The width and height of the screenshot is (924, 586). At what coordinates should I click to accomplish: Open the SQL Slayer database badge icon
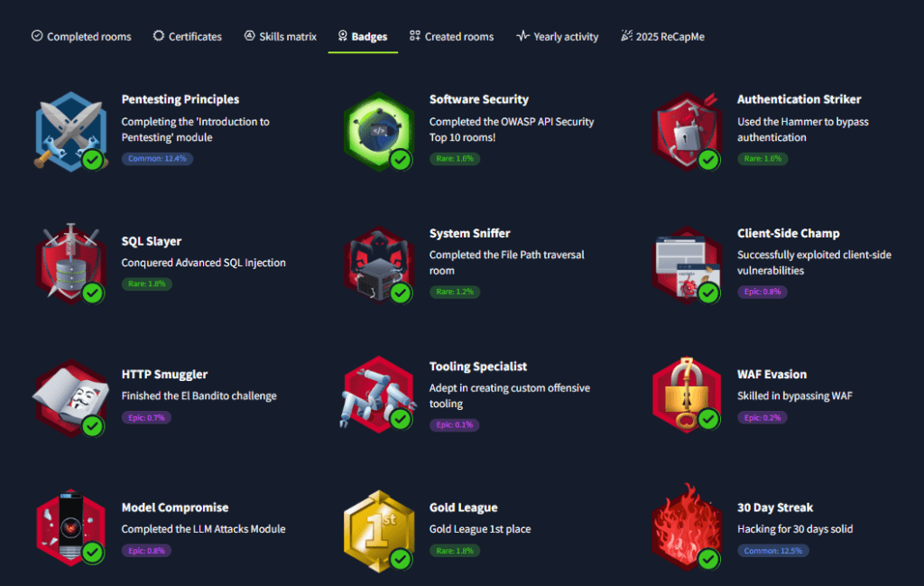tap(70, 265)
